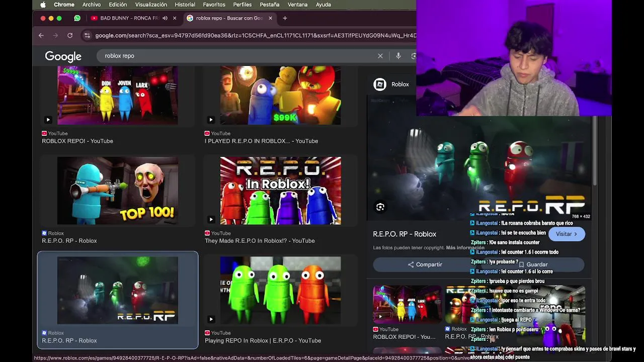Mute audio on the Bad Bunny tab
644x362 pixels.
165,18
